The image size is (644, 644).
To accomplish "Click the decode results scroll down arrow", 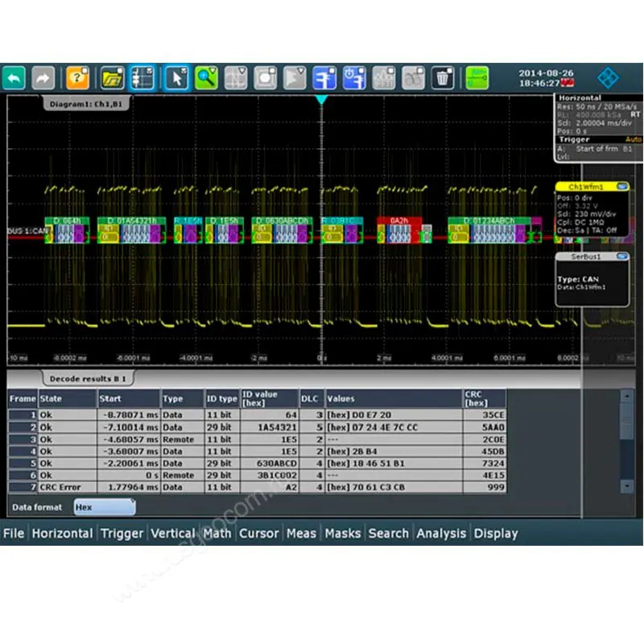I will (626, 486).
